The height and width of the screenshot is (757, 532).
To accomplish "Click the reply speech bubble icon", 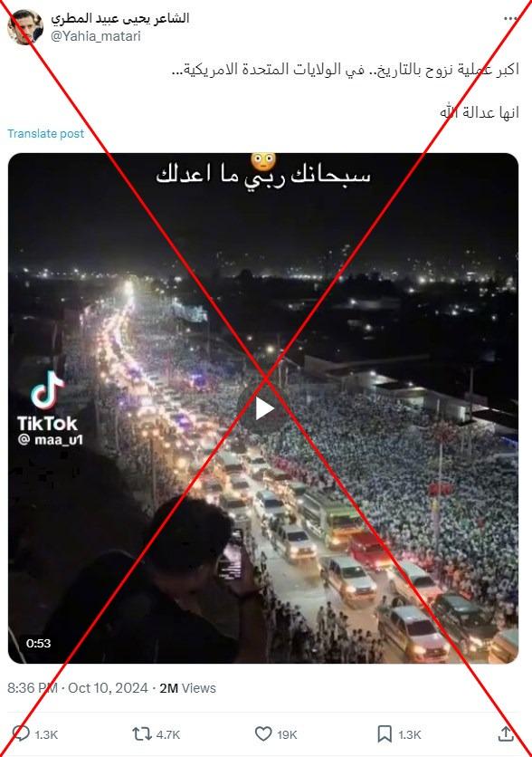I will (x=21, y=733).
